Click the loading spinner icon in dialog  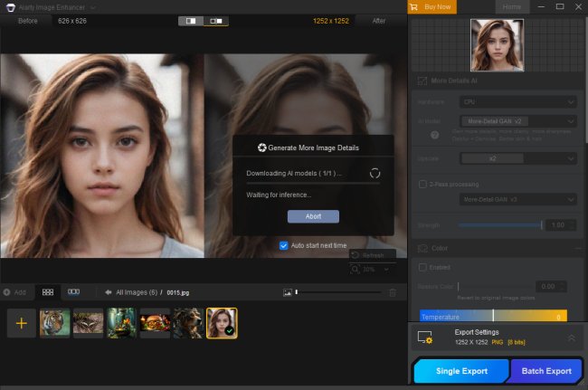tap(375, 173)
